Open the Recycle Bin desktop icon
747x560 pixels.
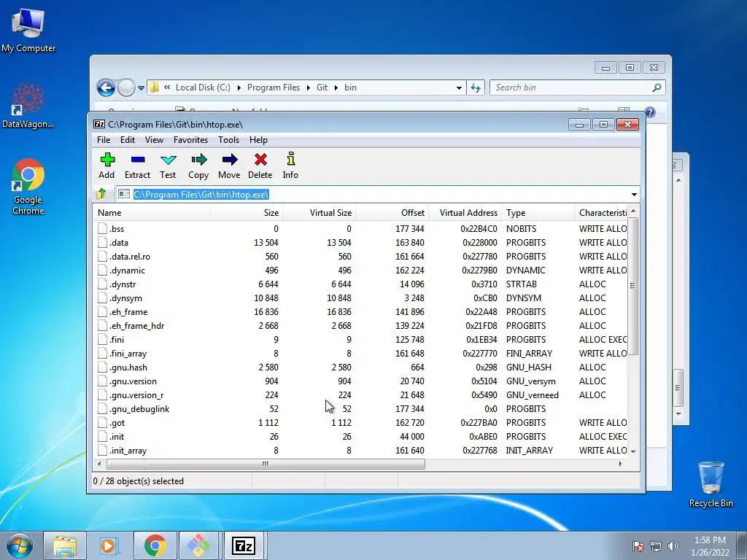(711, 484)
